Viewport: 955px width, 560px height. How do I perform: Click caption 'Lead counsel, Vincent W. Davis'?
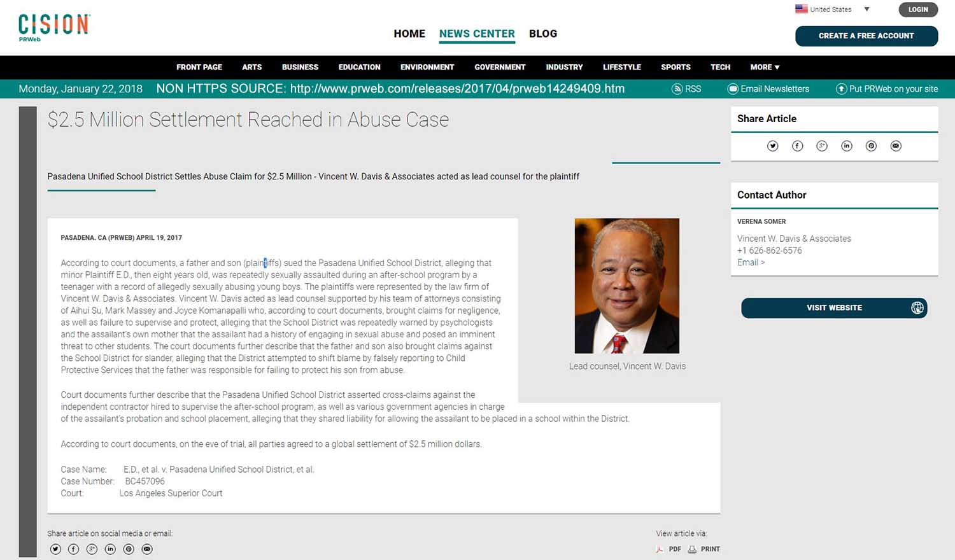627,366
